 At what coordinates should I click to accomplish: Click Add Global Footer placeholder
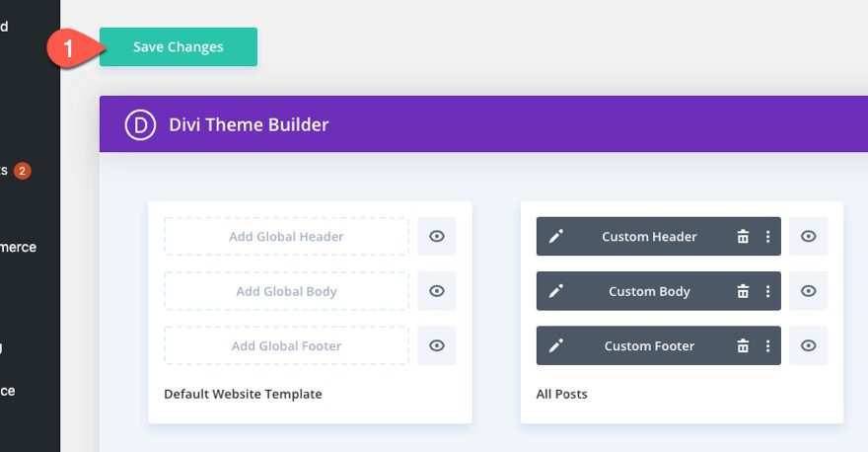coord(286,346)
